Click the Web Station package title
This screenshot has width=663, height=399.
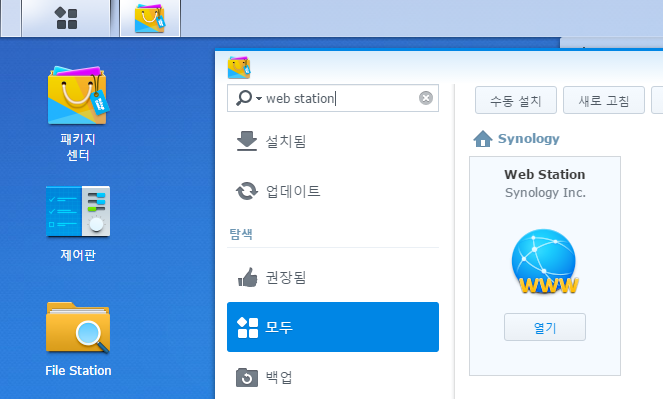[x=545, y=174]
